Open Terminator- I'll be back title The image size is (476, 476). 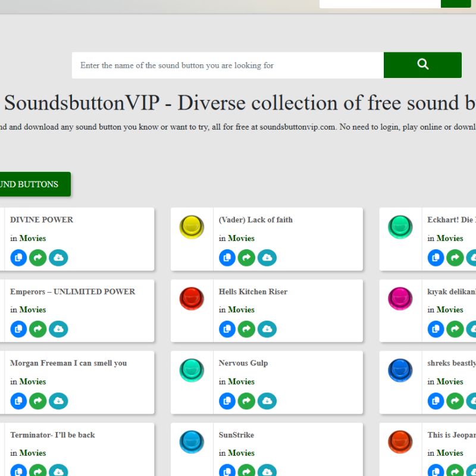(52, 435)
